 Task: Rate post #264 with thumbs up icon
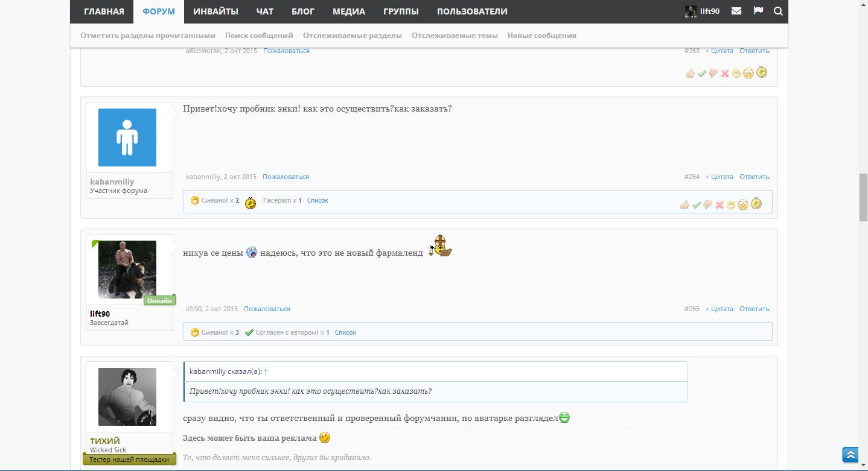tap(685, 205)
